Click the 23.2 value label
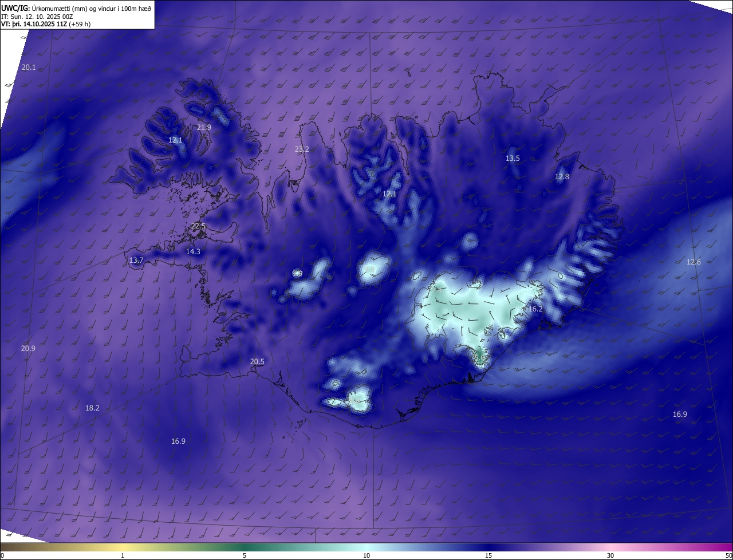This screenshot has width=733, height=560. (302, 149)
